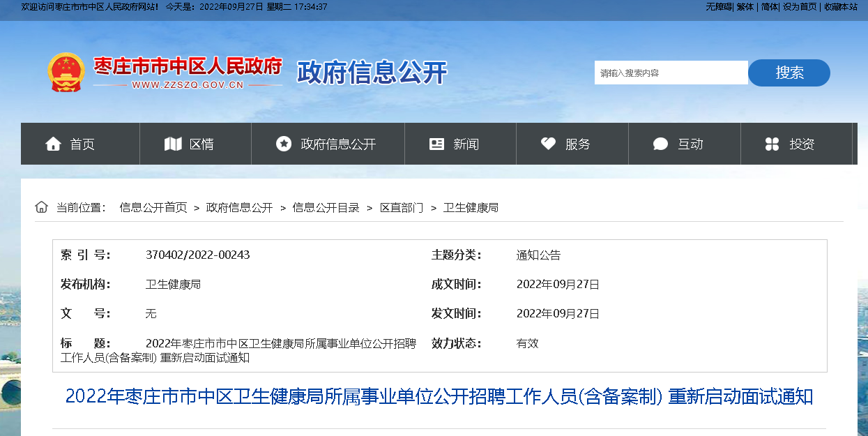The height and width of the screenshot is (436, 868).
Task: Click the breadcrumb house outline icon
Action: click(42, 207)
